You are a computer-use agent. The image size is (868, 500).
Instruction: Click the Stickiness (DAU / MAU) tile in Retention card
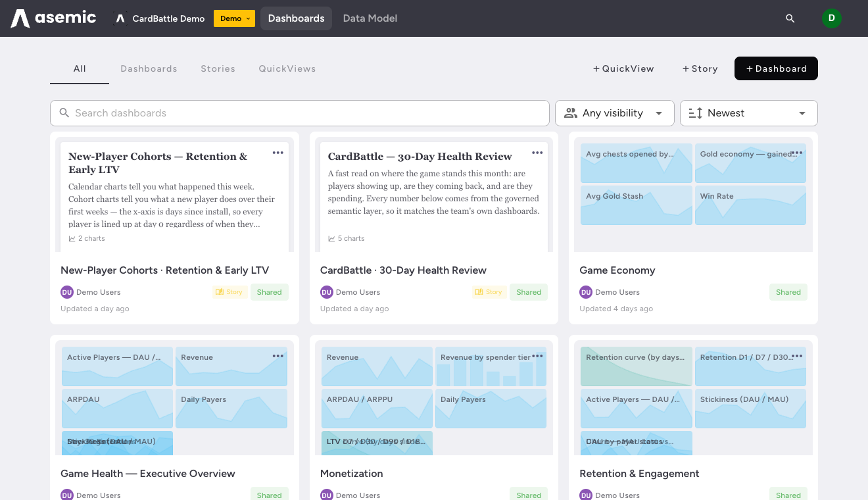(750, 409)
